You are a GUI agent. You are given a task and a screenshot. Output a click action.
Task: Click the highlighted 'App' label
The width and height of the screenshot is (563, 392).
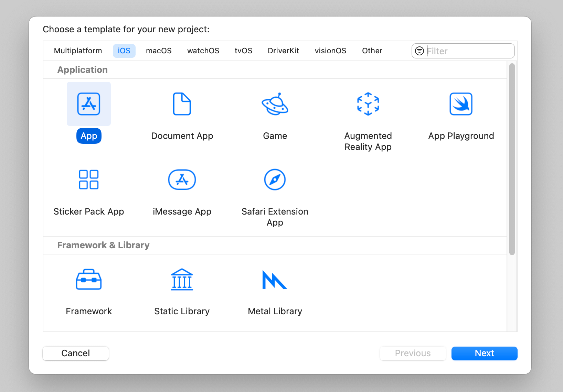point(89,136)
